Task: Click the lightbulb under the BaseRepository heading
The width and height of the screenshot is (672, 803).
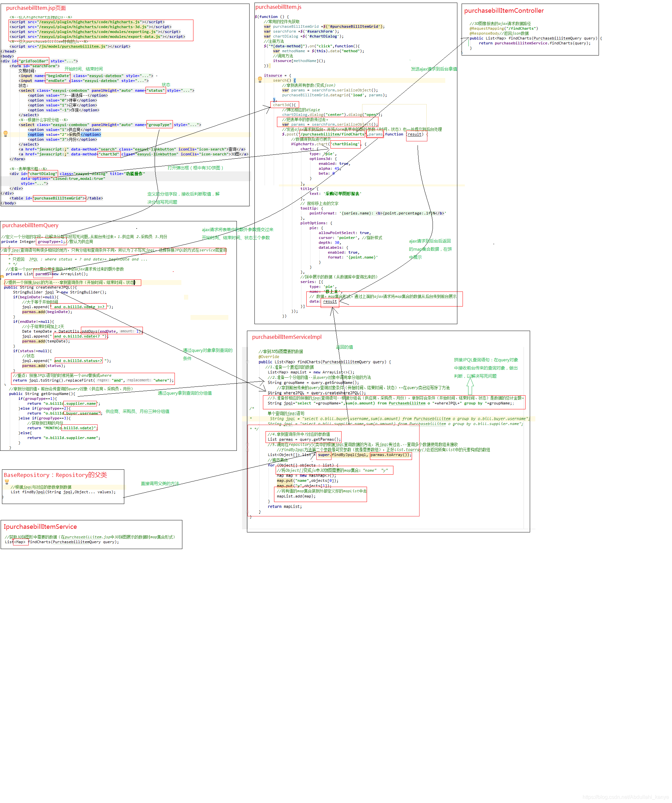Action: point(7,482)
